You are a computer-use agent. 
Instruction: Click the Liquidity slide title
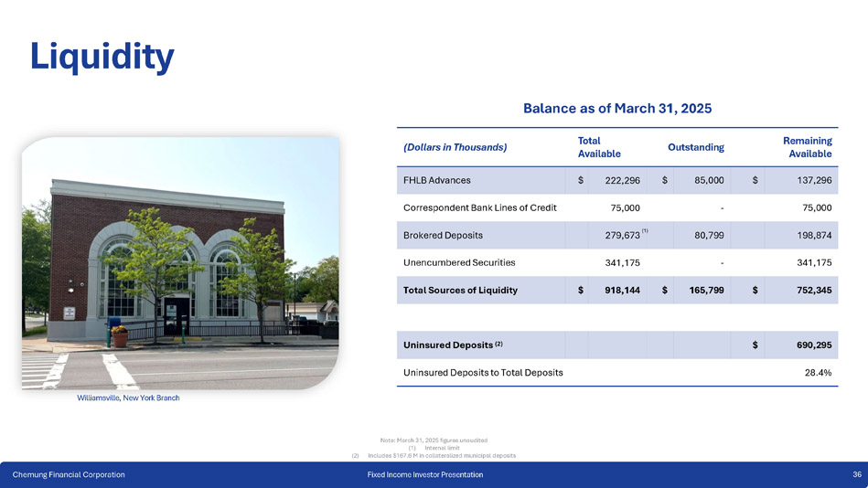point(102,57)
